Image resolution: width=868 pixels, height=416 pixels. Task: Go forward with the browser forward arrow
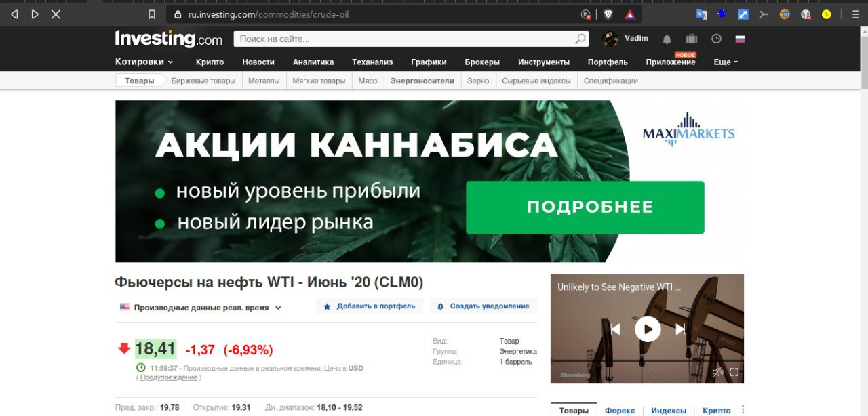[x=35, y=14]
